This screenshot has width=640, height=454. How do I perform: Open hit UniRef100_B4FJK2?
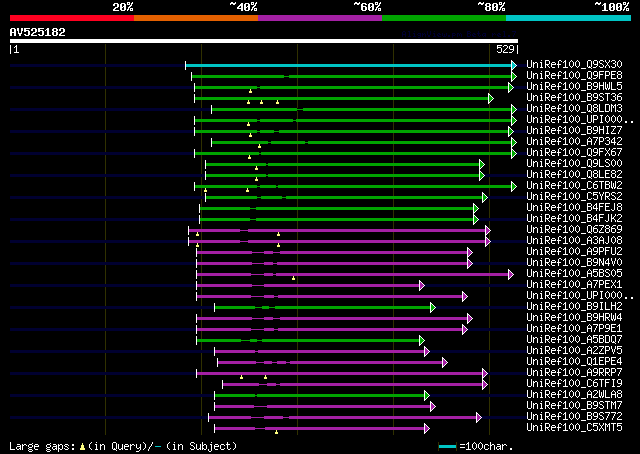[574, 218]
